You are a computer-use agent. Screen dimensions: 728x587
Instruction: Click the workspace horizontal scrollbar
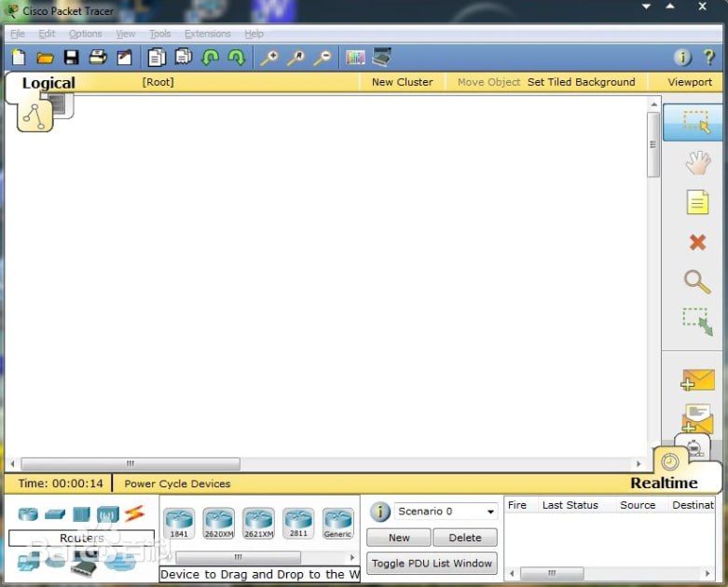(x=130, y=463)
